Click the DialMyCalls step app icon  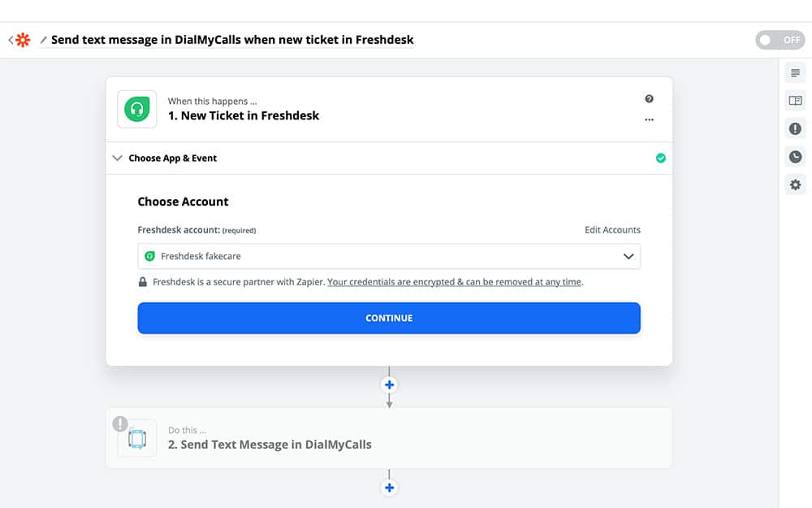(137, 439)
